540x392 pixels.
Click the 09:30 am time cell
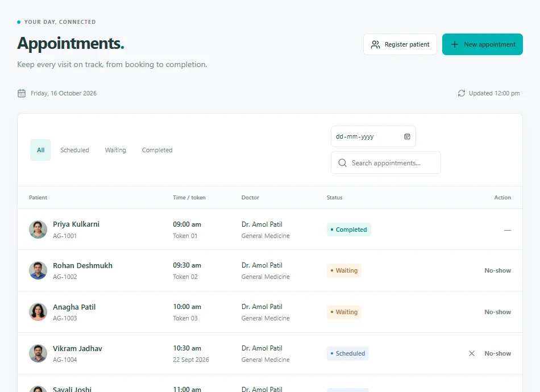pyautogui.click(x=187, y=265)
